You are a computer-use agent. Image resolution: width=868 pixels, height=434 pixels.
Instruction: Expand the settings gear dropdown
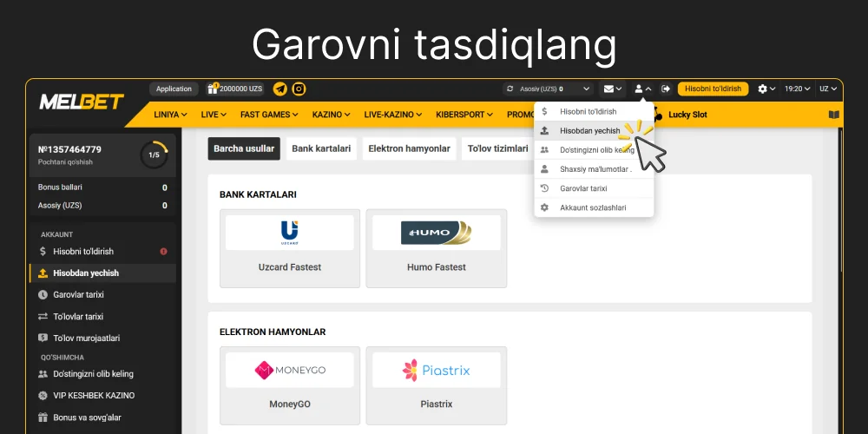(766, 89)
